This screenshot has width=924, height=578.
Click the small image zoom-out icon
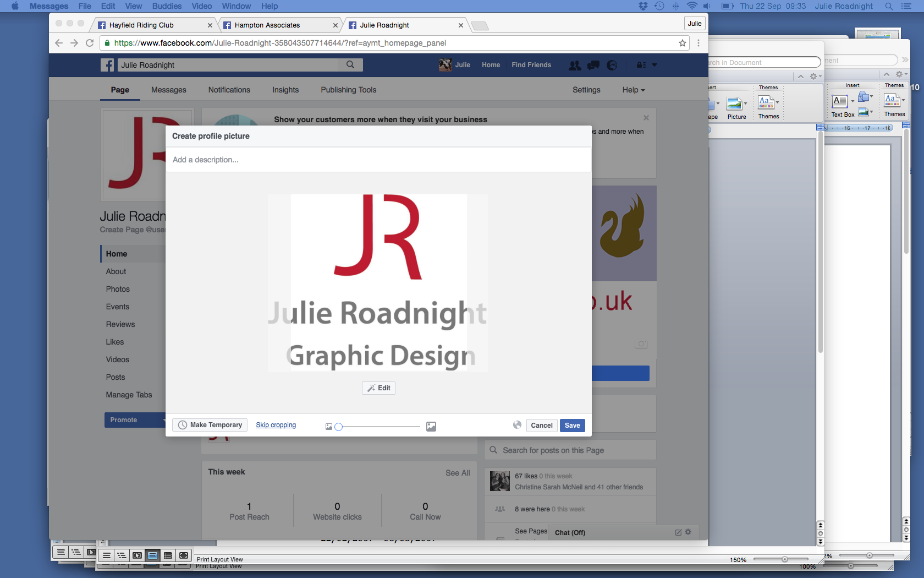click(329, 427)
